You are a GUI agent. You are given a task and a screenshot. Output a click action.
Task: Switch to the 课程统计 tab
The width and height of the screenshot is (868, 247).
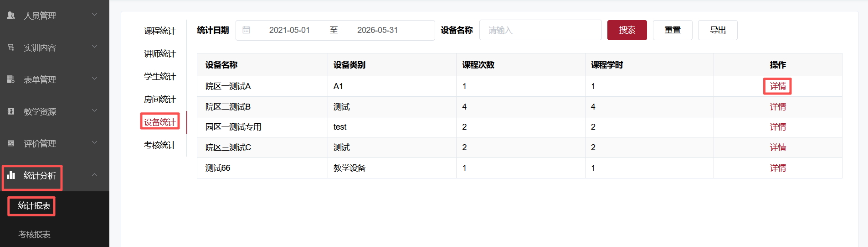pyautogui.click(x=159, y=31)
